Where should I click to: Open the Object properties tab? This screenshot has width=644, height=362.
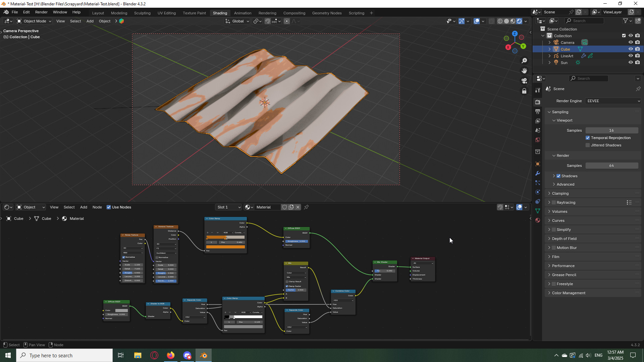click(x=538, y=164)
